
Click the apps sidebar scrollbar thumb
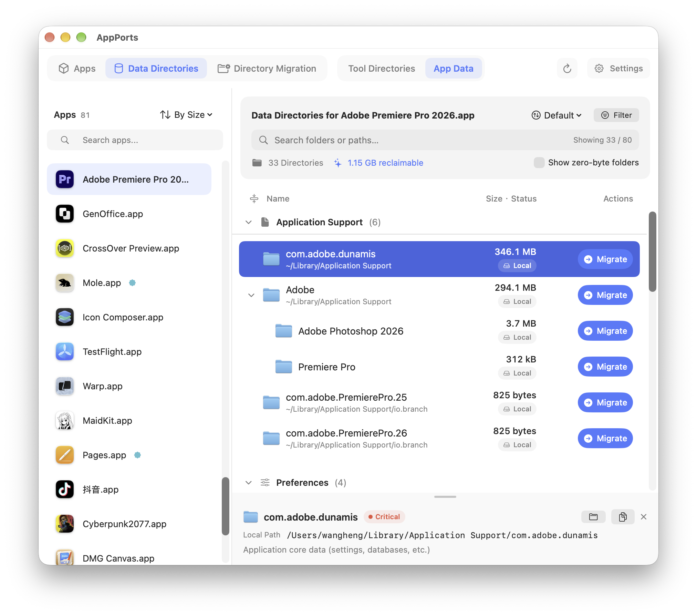coord(226,506)
